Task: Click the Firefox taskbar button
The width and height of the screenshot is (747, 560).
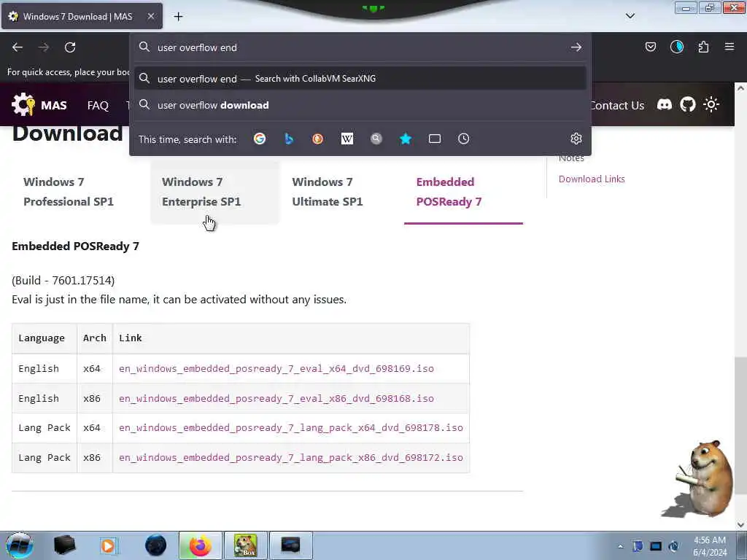Action: click(201, 545)
